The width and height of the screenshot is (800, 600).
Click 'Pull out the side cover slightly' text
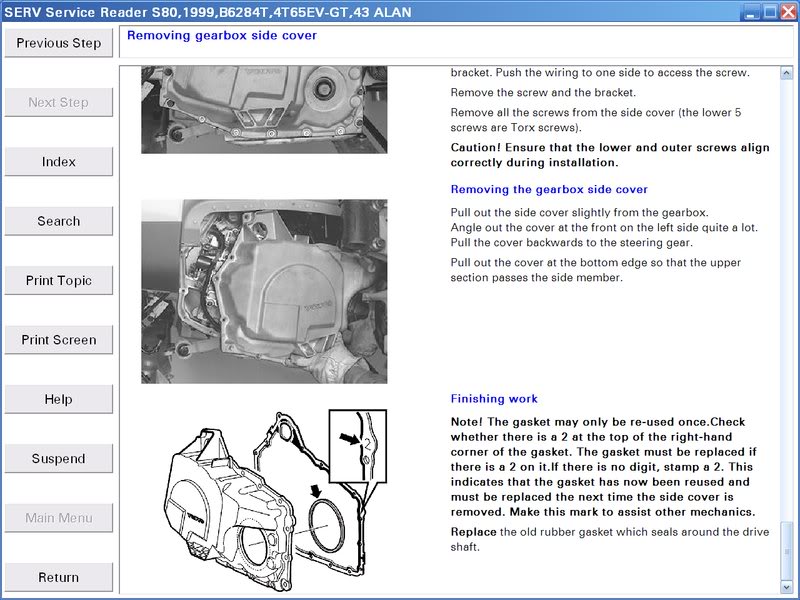point(580,212)
